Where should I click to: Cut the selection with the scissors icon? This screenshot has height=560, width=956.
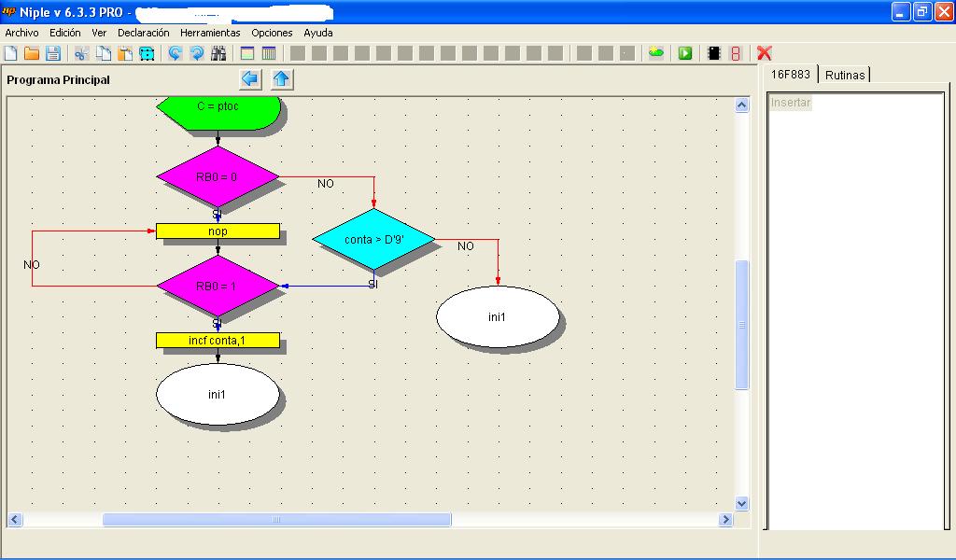click(x=81, y=53)
